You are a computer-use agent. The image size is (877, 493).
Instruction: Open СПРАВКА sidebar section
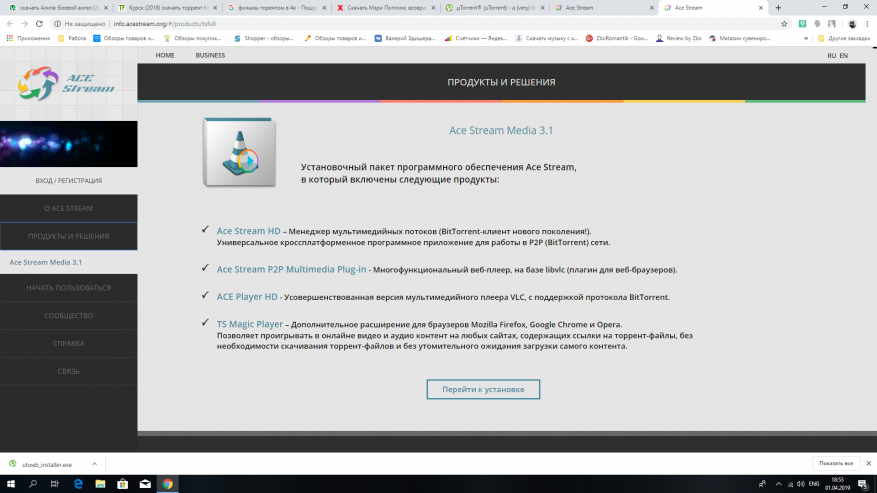(x=68, y=344)
